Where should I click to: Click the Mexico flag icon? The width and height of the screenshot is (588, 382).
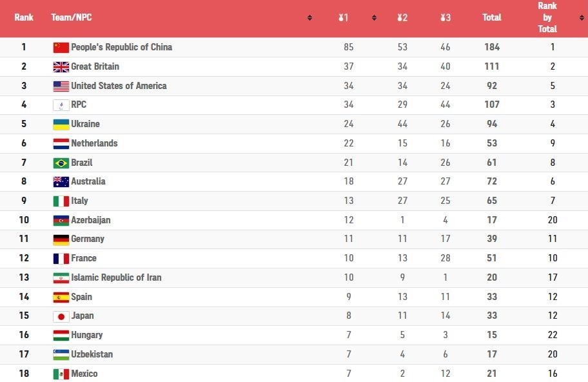[x=61, y=374]
